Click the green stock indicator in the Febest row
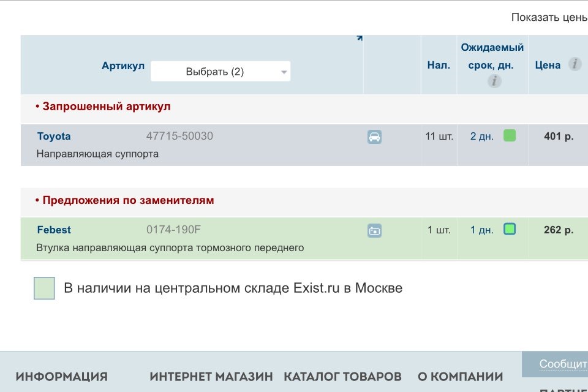Image resolution: width=588 pixels, height=392 pixels. (x=511, y=228)
